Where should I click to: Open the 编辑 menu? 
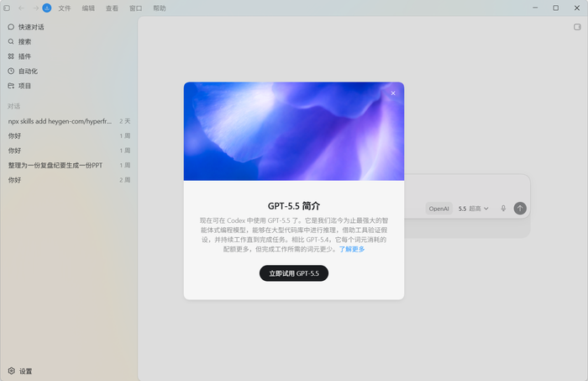pyautogui.click(x=88, y=8)
